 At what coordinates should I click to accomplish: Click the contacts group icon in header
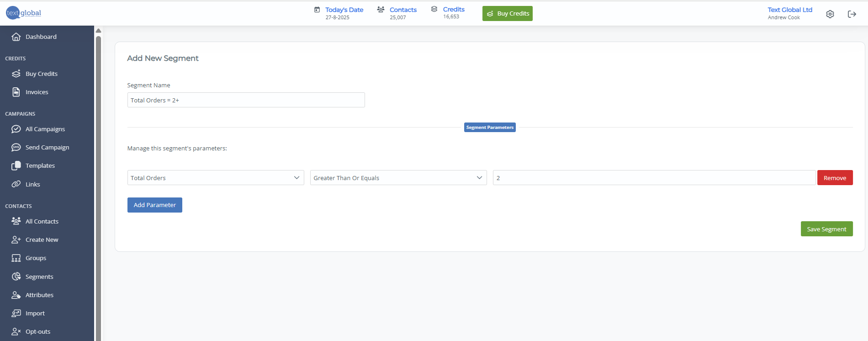pyautogui.click(x=381, y=10)
